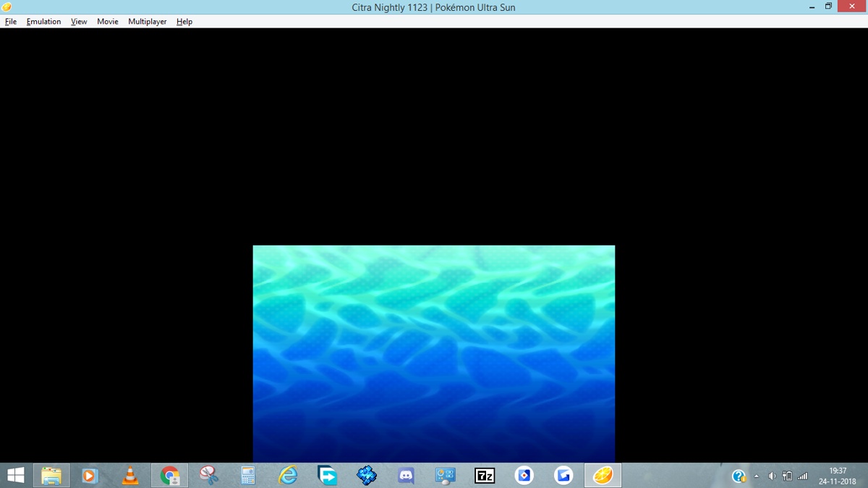The height and width of the screenshot is (488, 868).
Task: Click the help question mark tray icon
Action: [739, 476]
